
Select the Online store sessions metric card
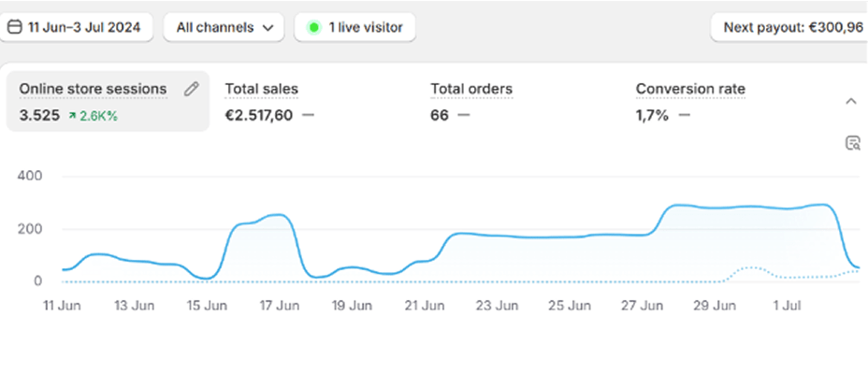point(108,101)
